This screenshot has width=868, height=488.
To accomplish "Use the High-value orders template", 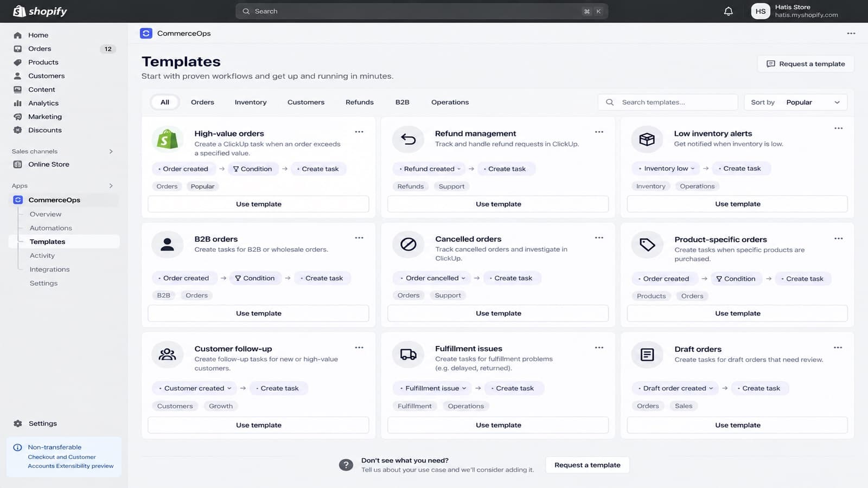I will [258, 204].
